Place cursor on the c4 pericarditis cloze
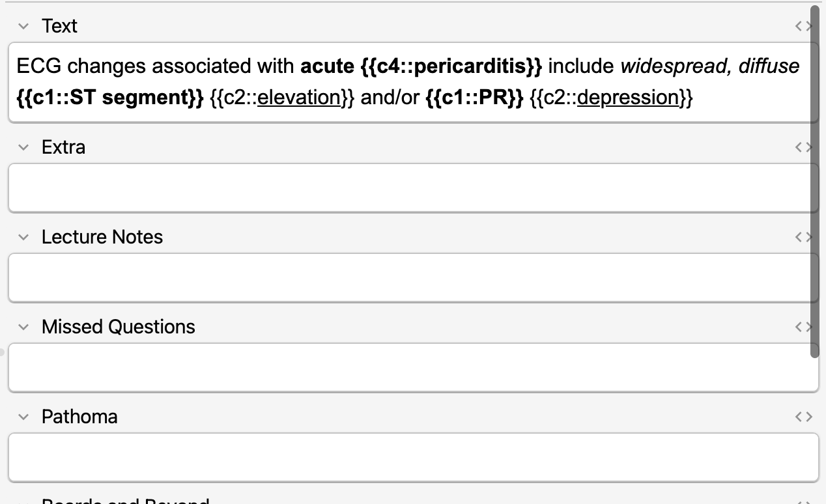Viewport: 826px width, 504px height. [x=451, y=66]
